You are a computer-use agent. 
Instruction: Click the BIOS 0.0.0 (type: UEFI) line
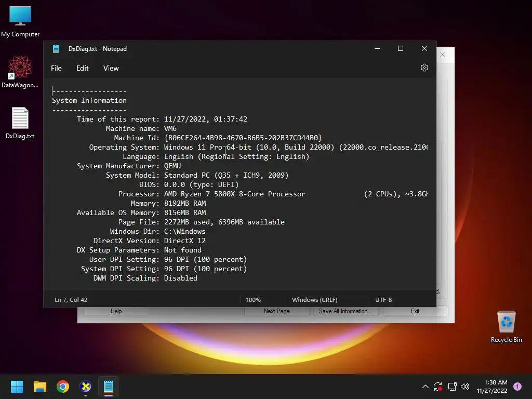(x=189, y=184)
